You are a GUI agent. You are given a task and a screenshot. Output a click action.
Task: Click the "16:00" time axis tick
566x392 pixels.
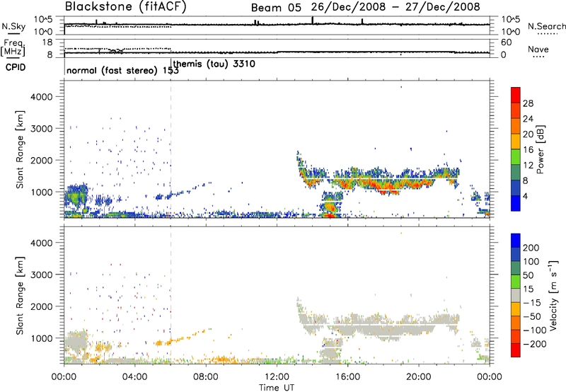click(x=347, y=377)
